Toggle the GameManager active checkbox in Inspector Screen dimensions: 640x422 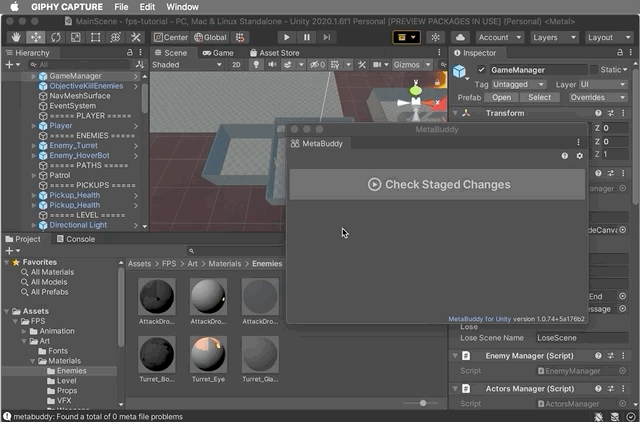pyautogui.click(x=482, y=70)
